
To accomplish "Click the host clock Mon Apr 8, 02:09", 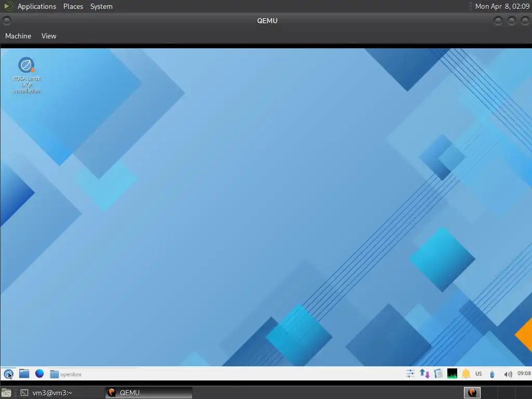I will click(x=502, y=6).
